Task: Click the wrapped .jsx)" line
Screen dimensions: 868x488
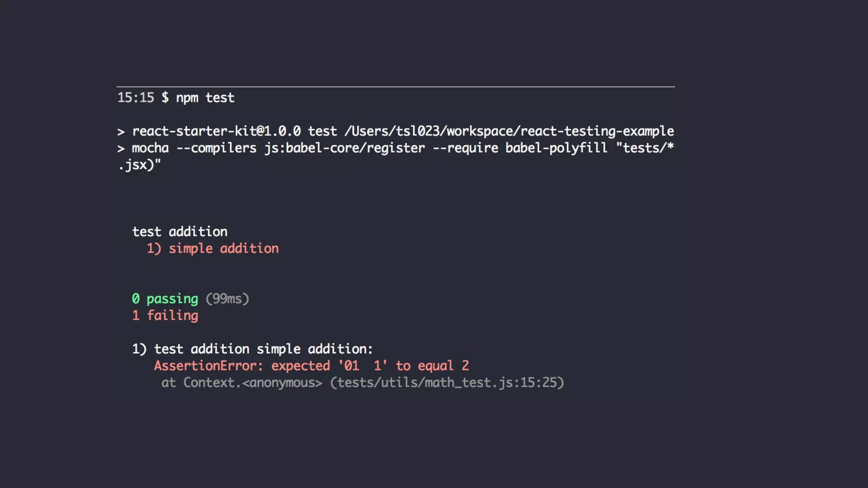Action: [139, 165]
